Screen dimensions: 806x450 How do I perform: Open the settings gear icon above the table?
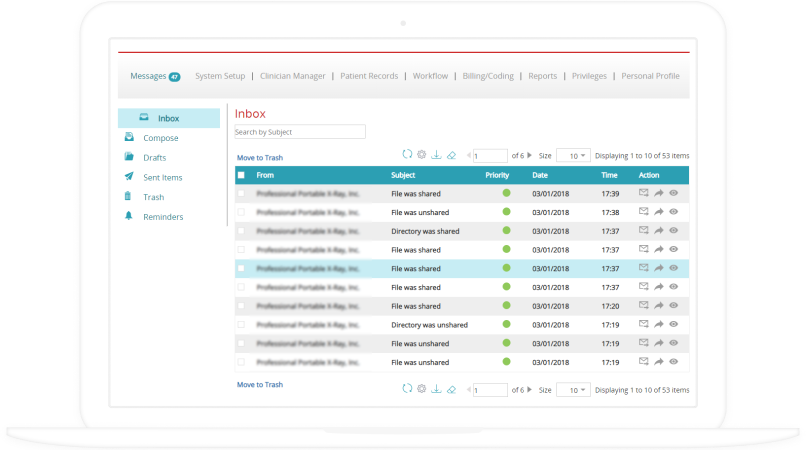coord(421,155)
